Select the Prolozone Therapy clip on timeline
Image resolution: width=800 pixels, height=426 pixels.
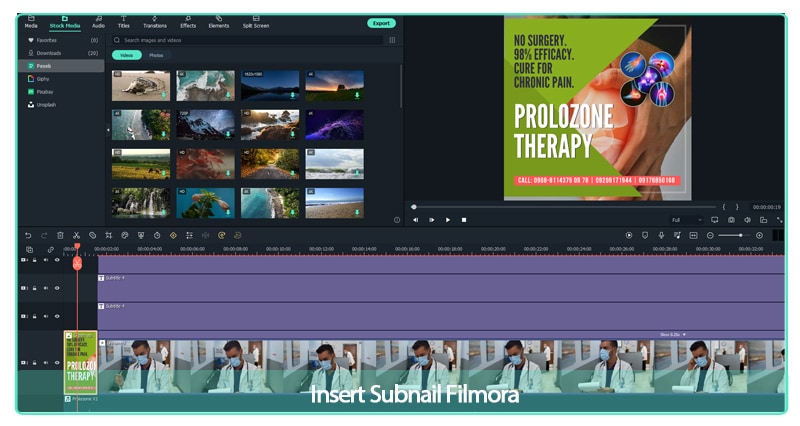click(x=81, y=362)
